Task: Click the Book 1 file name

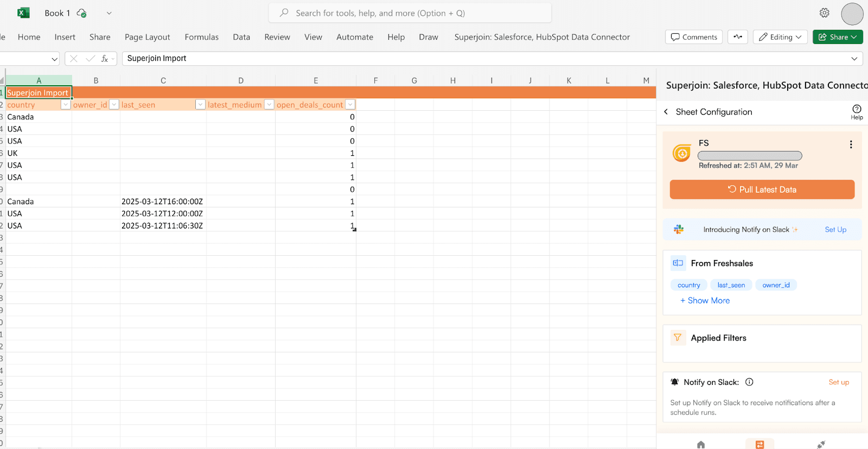Action: pos(58,13)
